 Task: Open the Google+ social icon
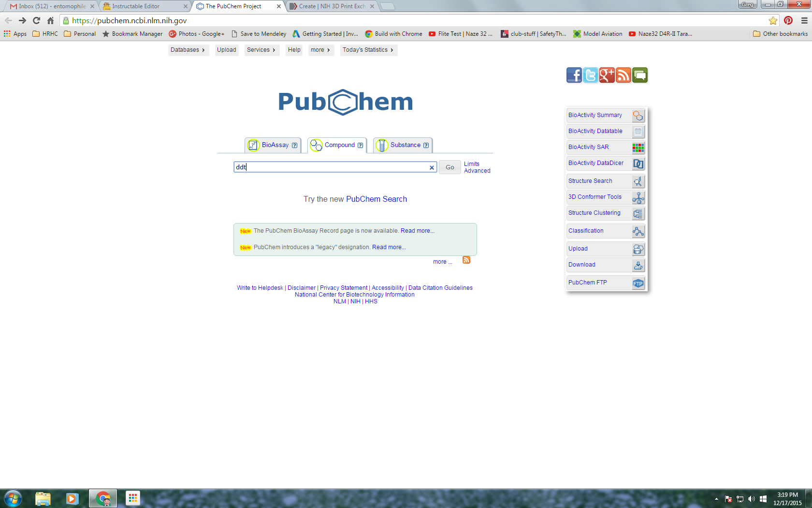pyautogui.click(x=607, y=75)
